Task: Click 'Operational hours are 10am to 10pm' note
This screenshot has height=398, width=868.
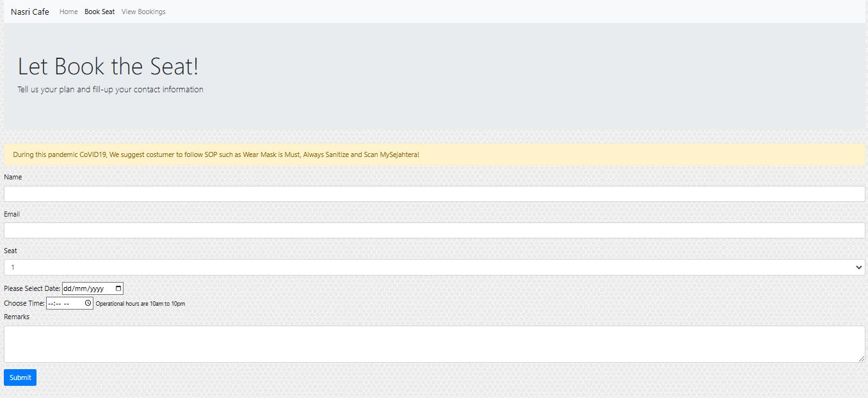Action: coord(140,304)
